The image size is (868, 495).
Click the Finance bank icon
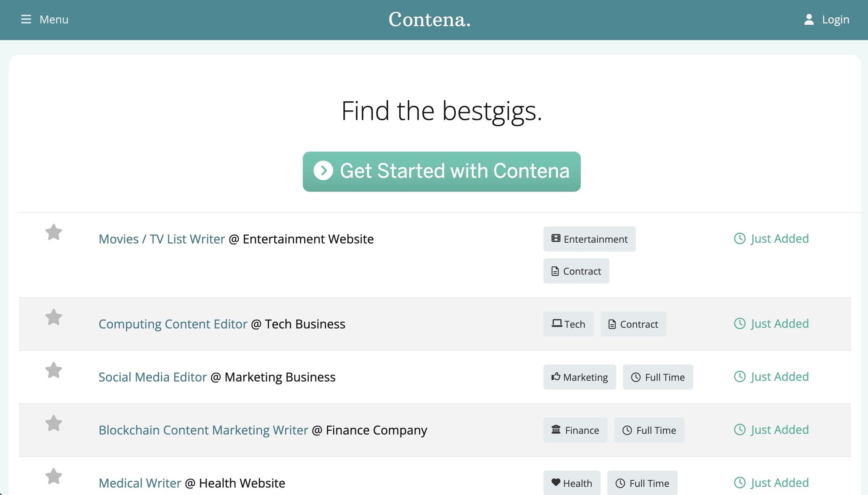[556, 430]
